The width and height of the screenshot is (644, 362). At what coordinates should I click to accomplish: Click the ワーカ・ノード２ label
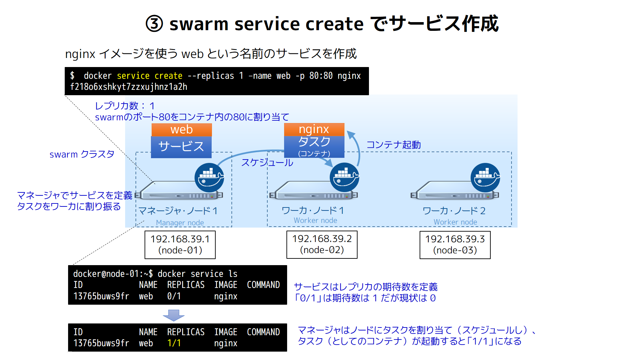click(454, 211)
